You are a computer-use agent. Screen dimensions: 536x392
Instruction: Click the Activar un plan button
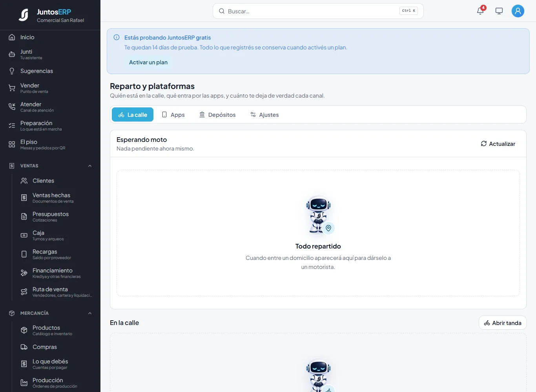(x=148, y=62)
